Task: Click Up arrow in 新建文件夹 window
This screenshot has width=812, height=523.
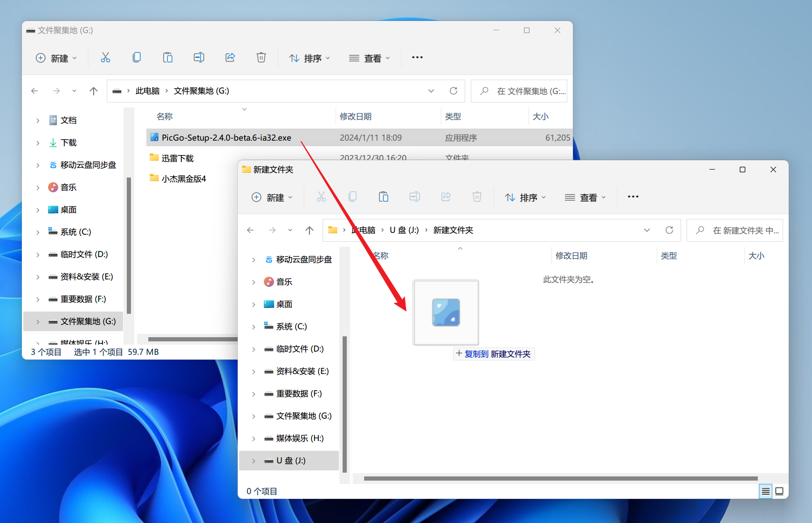Action: pos(310,230)
